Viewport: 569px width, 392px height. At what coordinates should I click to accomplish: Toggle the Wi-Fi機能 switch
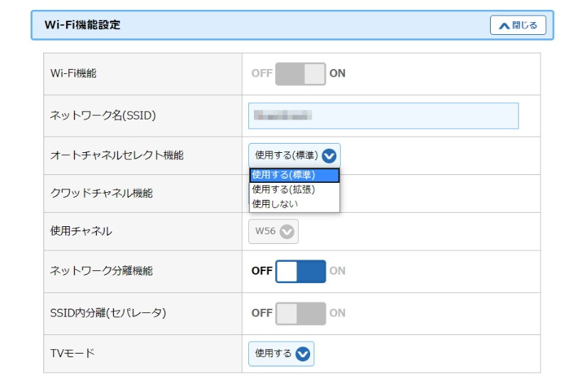(x=300, y=73)
